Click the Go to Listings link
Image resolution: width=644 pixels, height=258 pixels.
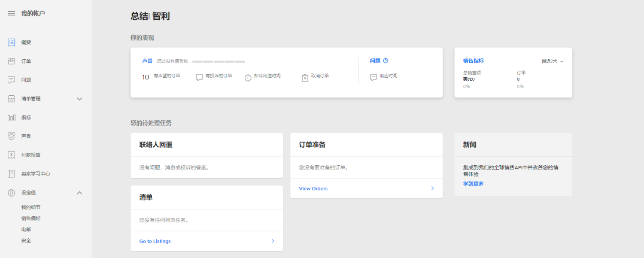click(155, 241)
